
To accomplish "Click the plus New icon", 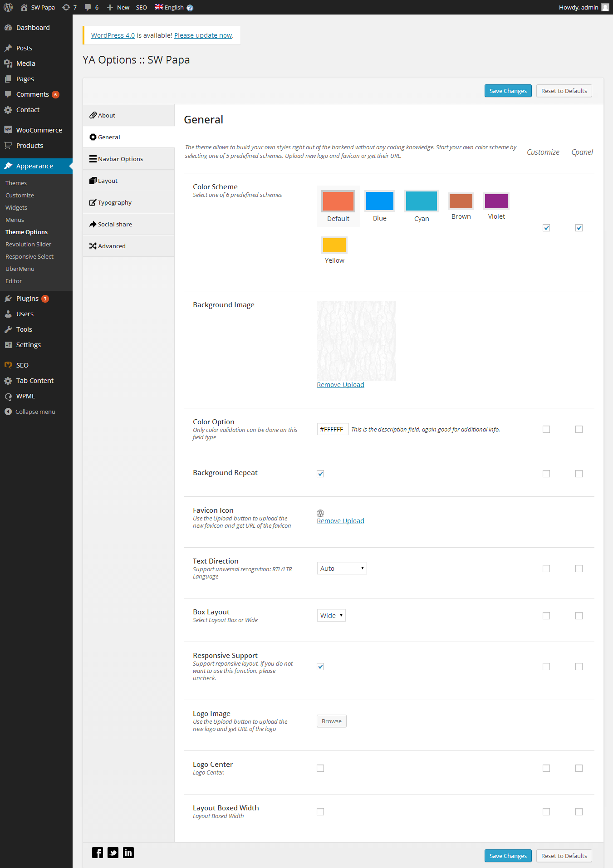I will 110,7.
